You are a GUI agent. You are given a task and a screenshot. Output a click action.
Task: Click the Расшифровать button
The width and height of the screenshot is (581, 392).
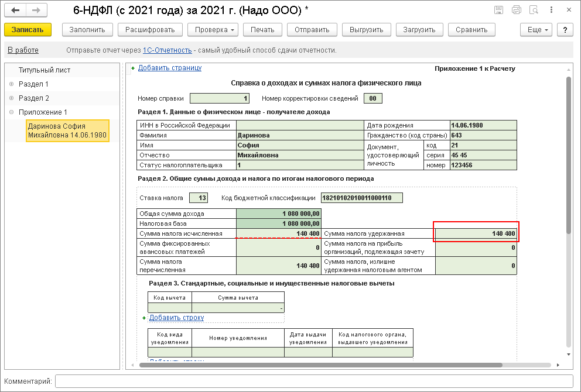[x=150, y=30]
